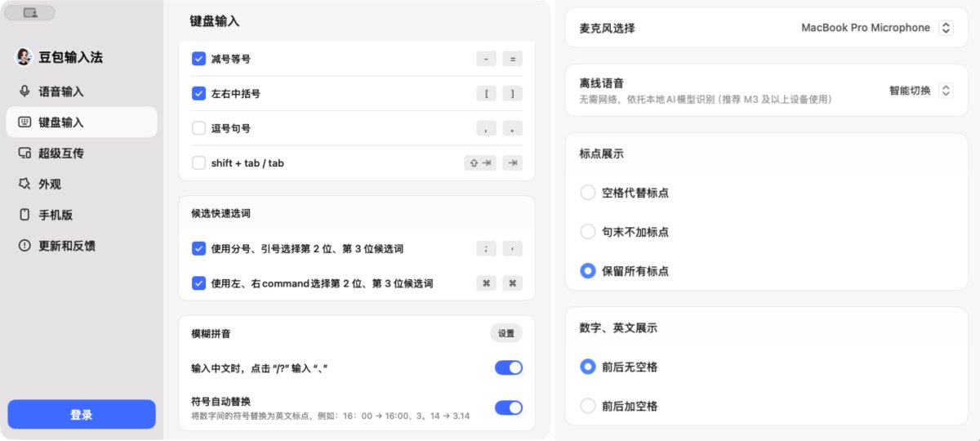
Task: Click the 豆包输入法 title text
Action: coord(71,58)
